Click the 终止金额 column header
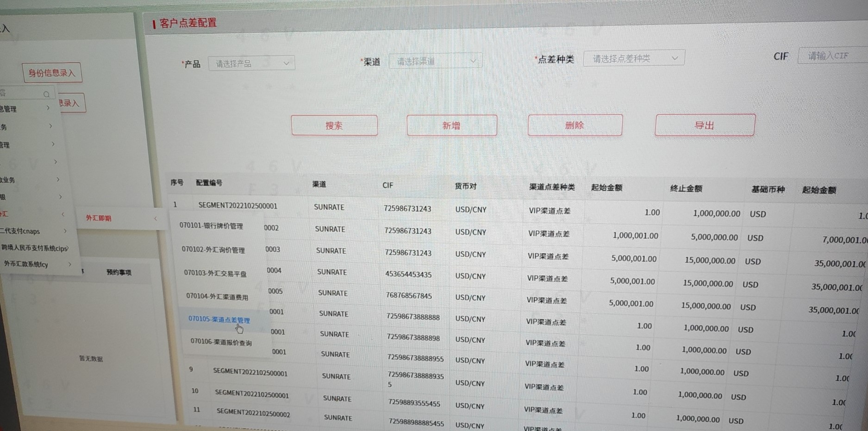This screenshot has width=868, height=431. click(x=686, y=188)
